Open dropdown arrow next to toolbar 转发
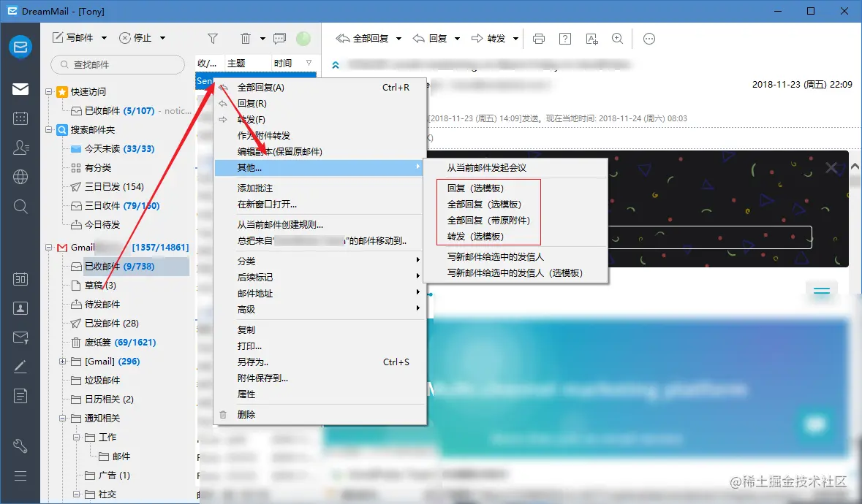 pos(515,39)
